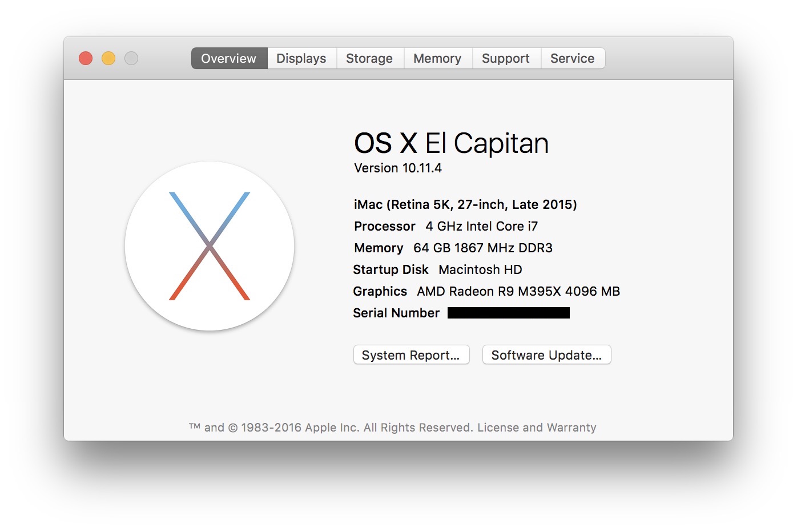The width and height of the screenshot is (797, 532).
Task: Click the OS X El Capitan title
Action: (451, 143)
